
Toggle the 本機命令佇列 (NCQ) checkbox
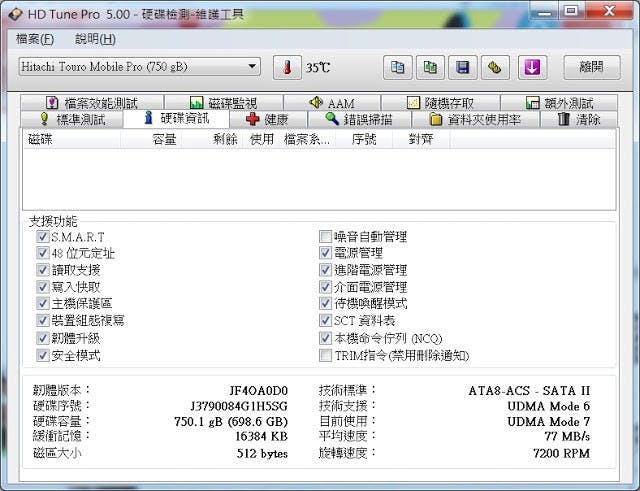click(325, 338)
